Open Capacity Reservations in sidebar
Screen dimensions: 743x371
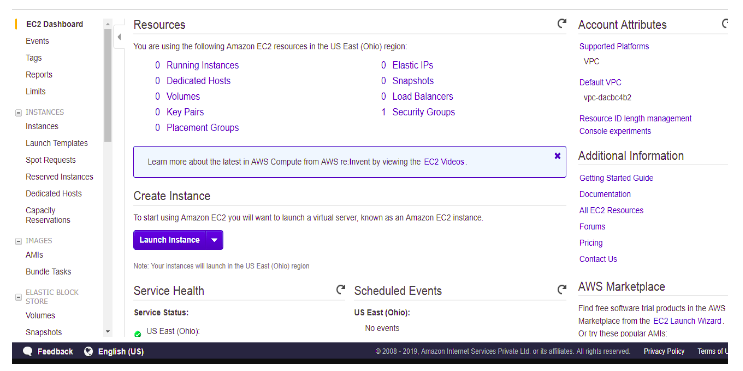48,215
